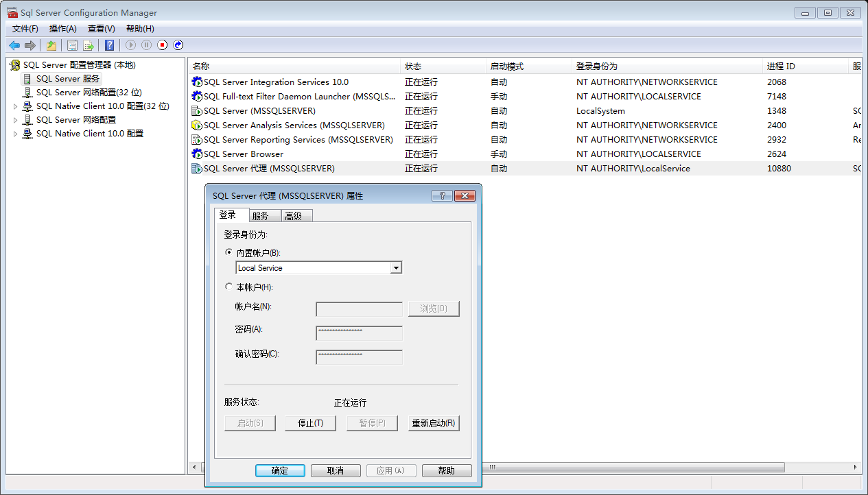Select the 本帐户 radio button
The image size is (868, 495).
tap(229, 287)
